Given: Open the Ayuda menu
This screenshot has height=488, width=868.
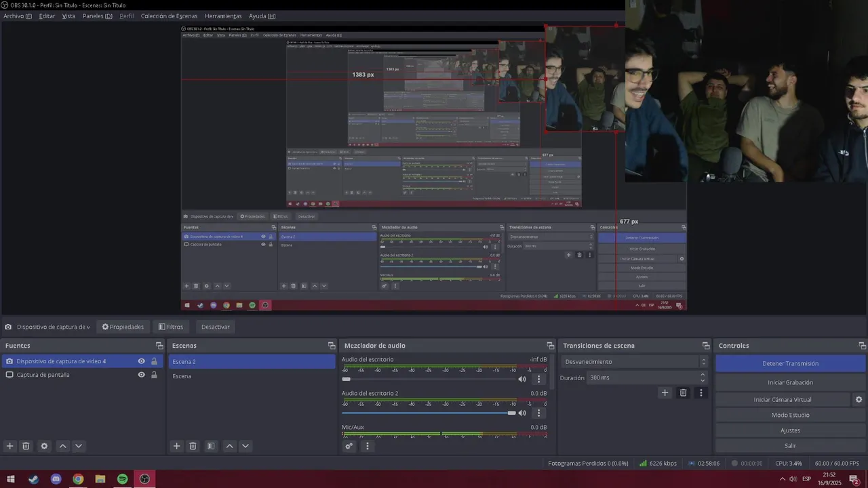Looking at the screenshot, I should pos(262,16).
